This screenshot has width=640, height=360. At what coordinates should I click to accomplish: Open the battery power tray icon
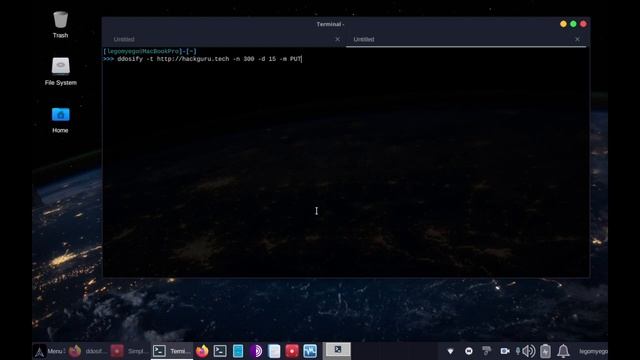pos(545,351)
